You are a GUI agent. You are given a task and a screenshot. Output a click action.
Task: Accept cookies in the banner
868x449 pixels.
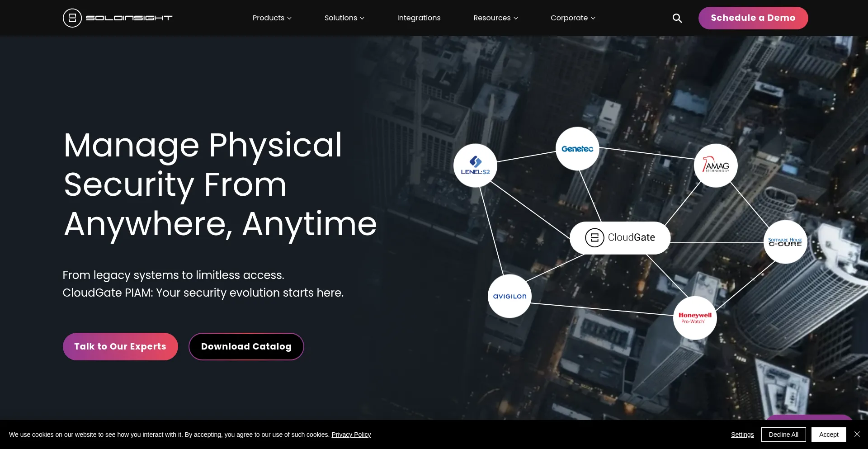click(x=829, y=435)
